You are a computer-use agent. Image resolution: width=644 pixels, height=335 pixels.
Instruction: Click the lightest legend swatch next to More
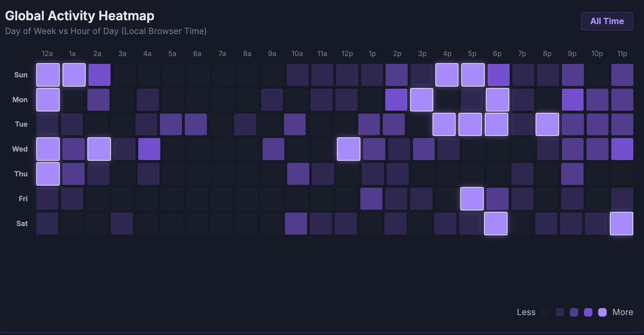point(602,312)
